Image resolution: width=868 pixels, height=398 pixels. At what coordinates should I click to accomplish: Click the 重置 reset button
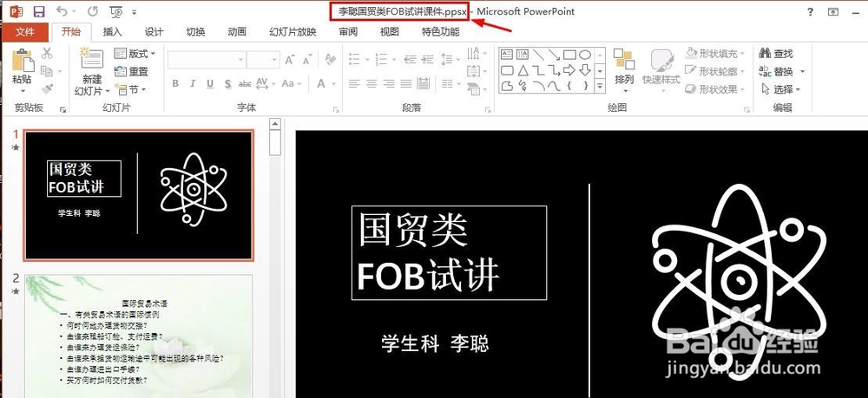coord(132,71)
